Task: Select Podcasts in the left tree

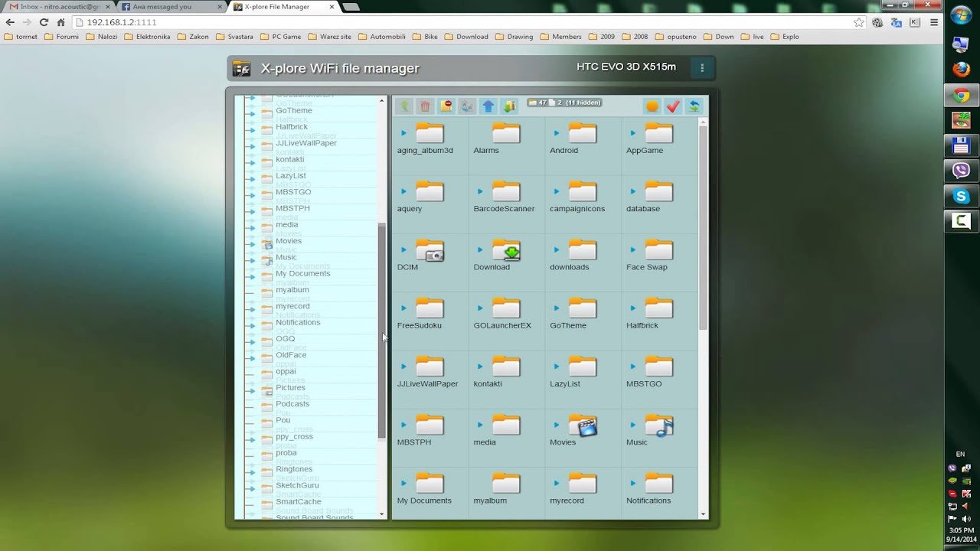Action: pyautogui.click(x=292, y=404)
